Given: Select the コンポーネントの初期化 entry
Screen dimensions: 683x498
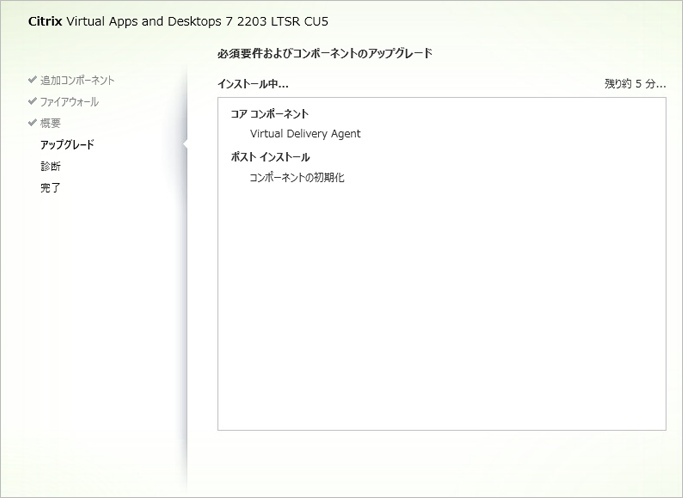Looking at the screenshot, I should coord(296,178).
